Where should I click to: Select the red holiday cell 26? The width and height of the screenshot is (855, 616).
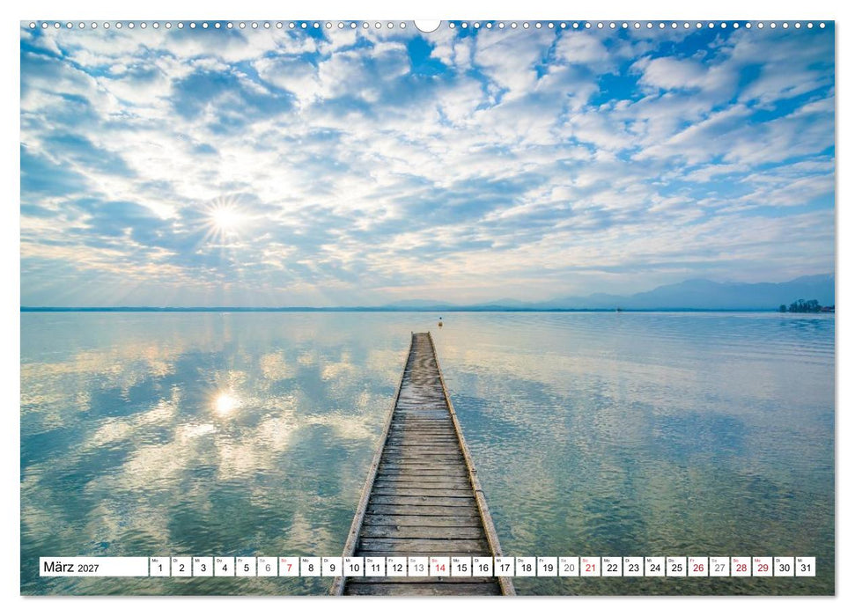698,567
